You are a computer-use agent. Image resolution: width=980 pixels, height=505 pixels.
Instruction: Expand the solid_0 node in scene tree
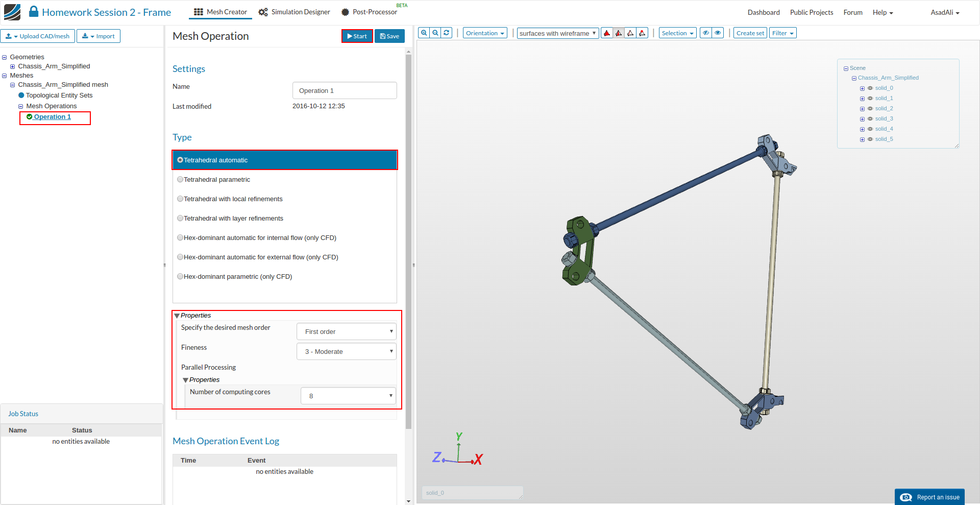(862, 89)
